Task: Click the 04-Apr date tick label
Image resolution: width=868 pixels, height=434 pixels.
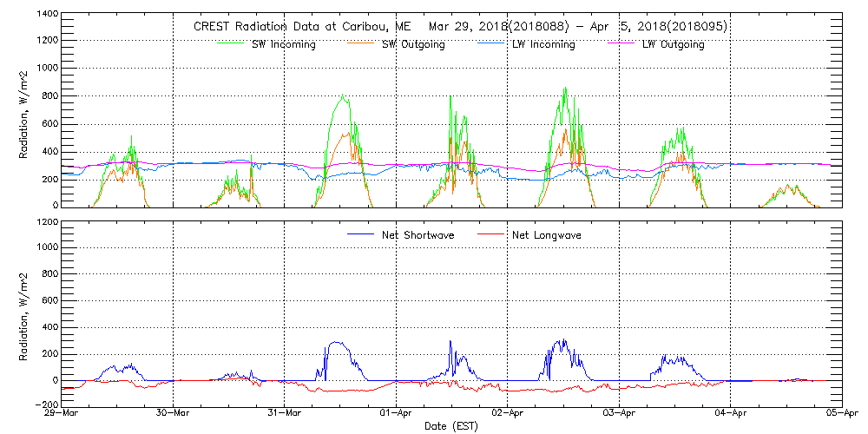Action: tap(730, 413)
